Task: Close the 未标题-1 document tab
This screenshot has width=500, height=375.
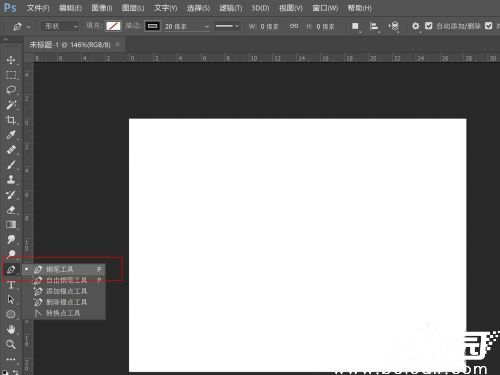Action: tap(117, 44)
